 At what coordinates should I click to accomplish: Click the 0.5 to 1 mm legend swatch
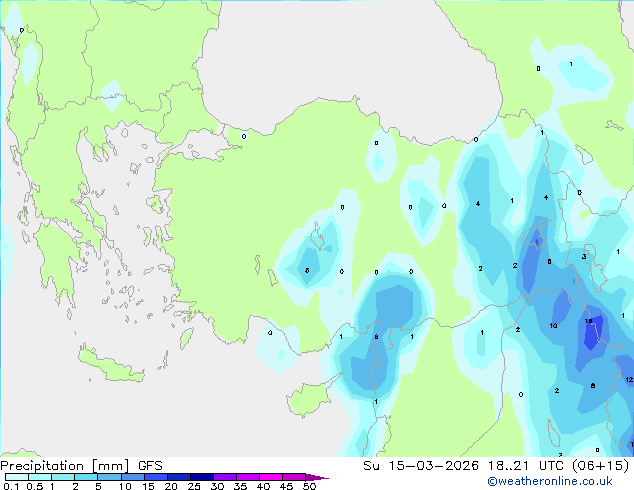point(40,477)
